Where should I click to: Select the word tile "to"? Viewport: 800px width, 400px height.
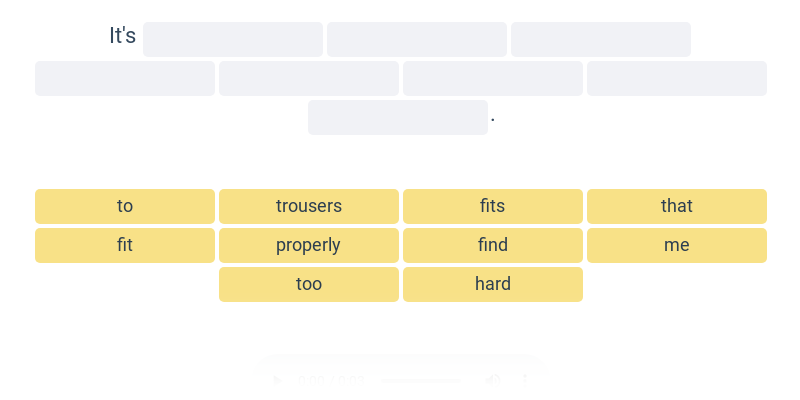125,206
